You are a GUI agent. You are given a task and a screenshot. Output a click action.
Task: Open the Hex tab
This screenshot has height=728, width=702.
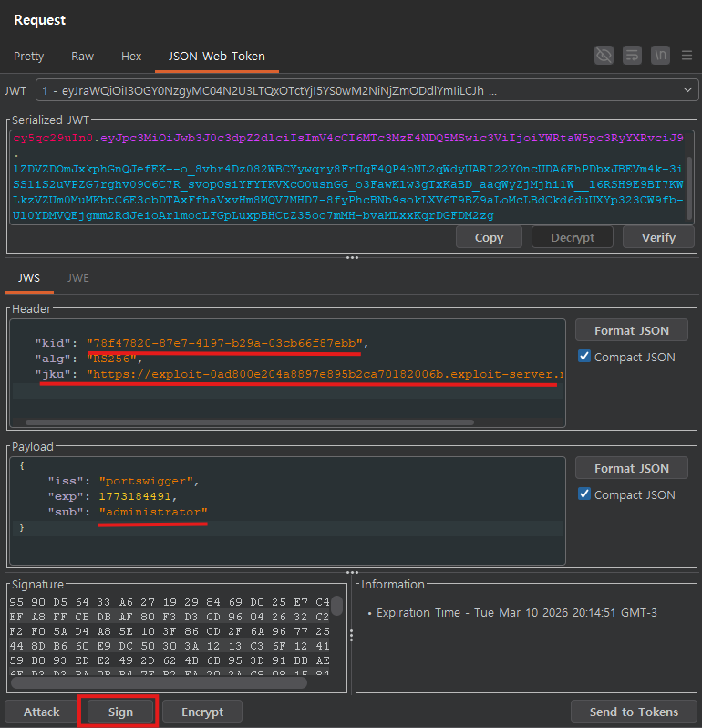coord(131,56)
